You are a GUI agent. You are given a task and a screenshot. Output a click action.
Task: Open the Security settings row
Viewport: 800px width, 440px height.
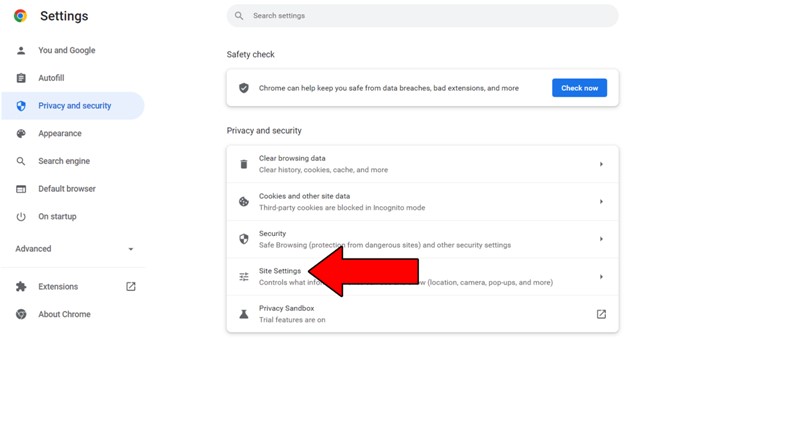(x=422, y=239)
